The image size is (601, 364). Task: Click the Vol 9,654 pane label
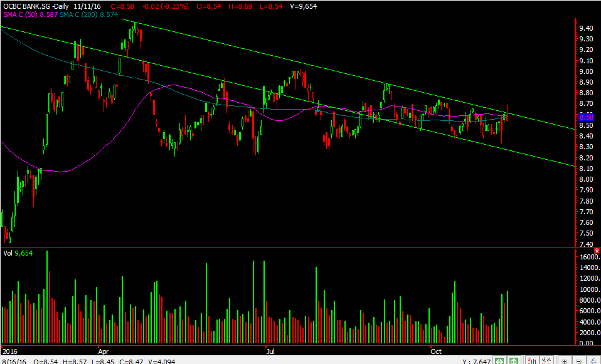point(18,253)
